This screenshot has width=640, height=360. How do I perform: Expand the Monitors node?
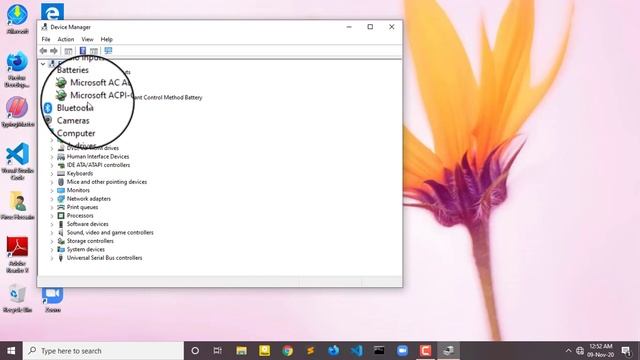52,191
